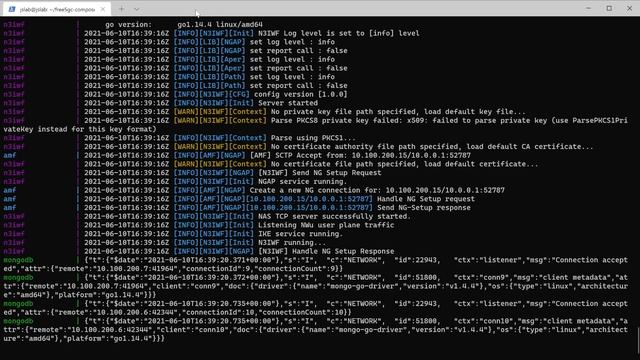Image resolution: width=640 pixels, height=360 pixels.
Task: Click 'Listening NWu user plane traffic' message
Action: point(326,225)
